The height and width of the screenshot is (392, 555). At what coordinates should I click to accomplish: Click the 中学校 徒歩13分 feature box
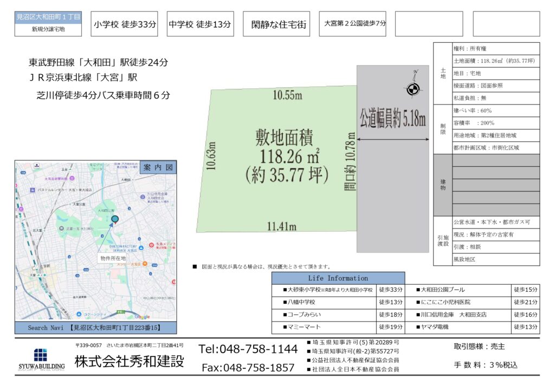[201, 24]
